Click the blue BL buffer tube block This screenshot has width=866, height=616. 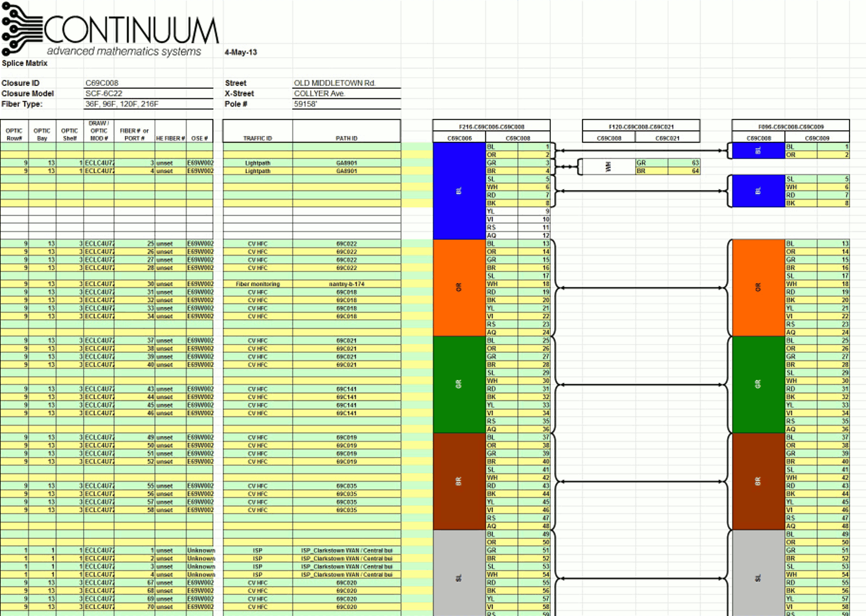click(460, 190)
